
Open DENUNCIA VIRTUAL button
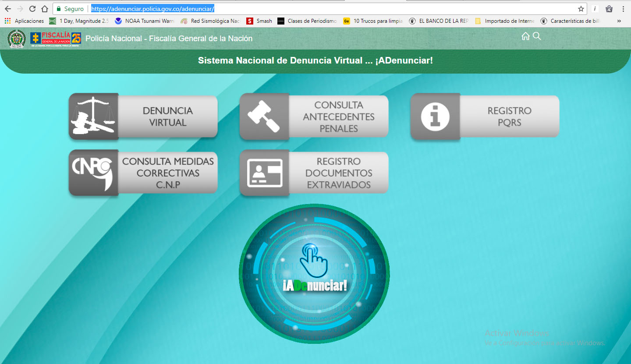143,117
